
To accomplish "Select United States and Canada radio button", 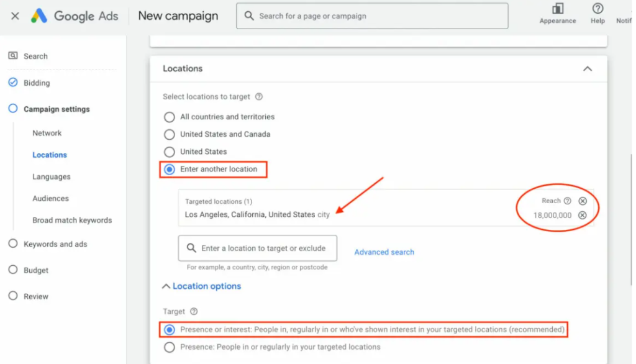I will point(169,134).
